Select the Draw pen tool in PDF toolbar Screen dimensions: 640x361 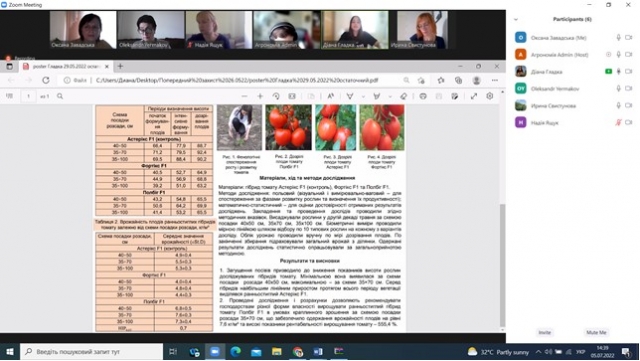350,96
